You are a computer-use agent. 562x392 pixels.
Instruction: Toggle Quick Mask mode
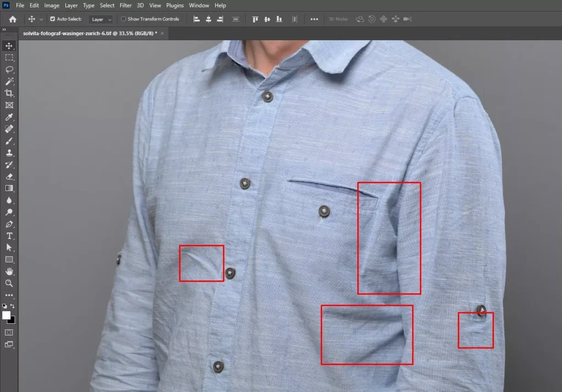click(x=9, y=333)
